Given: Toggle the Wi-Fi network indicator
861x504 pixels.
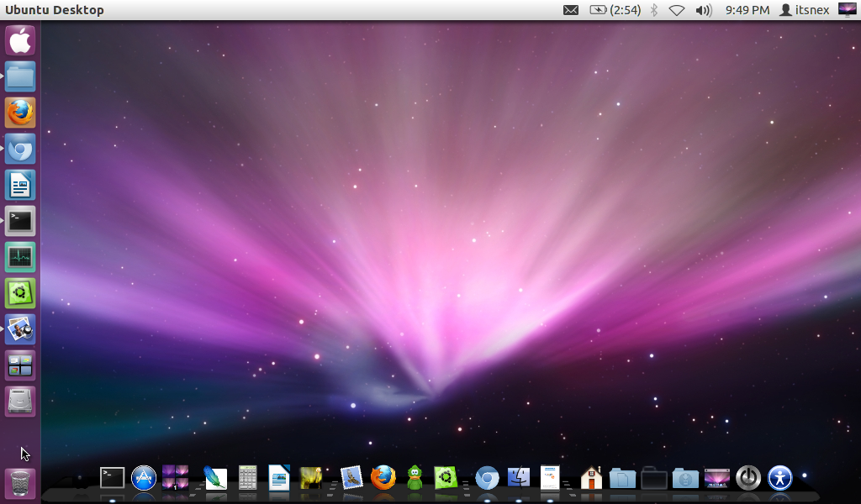Looking at the screenshot, I should point(677,9).
